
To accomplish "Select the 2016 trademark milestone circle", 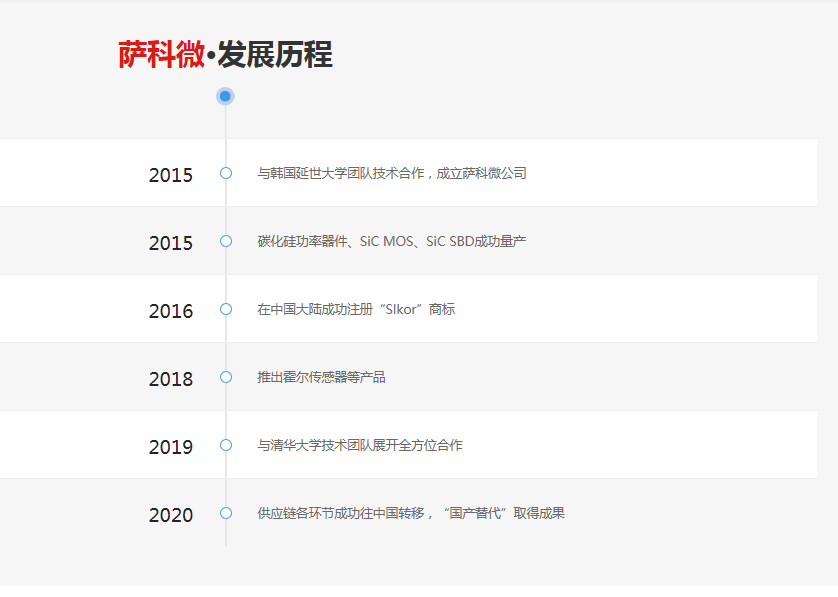I will [224, 309].
